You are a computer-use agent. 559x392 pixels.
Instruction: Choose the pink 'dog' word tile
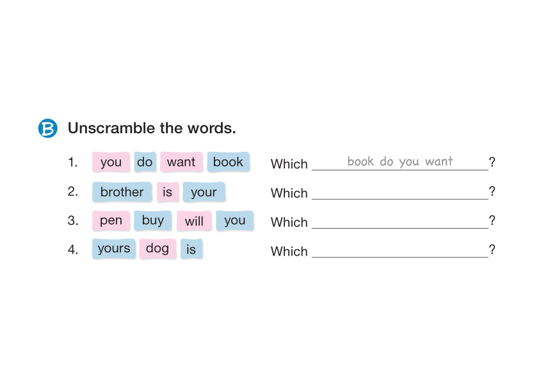point(158,249)
